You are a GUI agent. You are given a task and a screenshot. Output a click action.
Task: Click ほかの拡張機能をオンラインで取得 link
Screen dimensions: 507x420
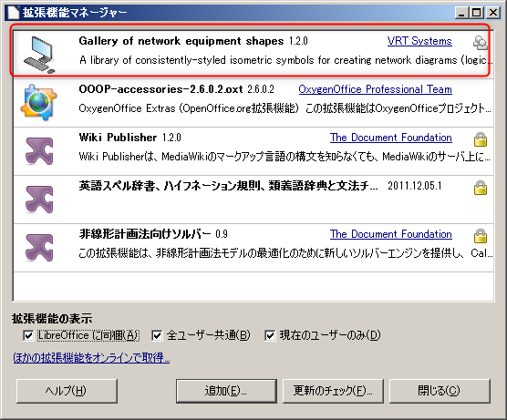pos(91,358)
